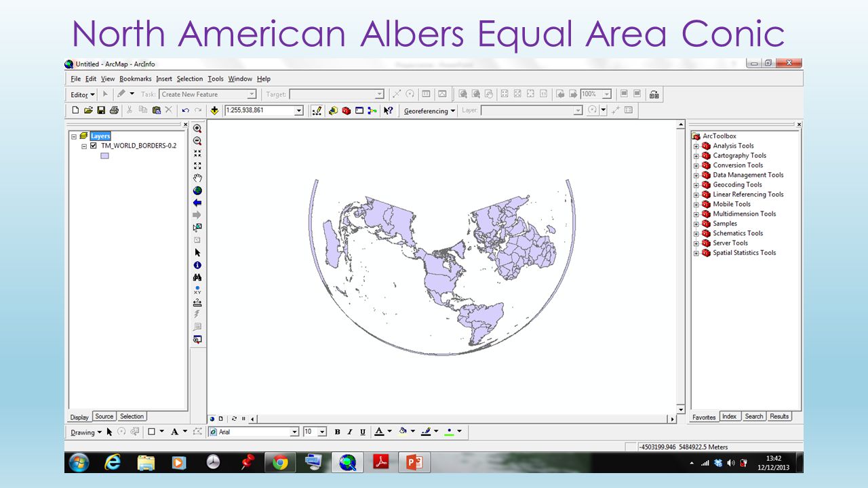Image resolution: width=868 pixels, height=488 pixels.
Task: Open Go To XY tool
Action: [197, 289]
